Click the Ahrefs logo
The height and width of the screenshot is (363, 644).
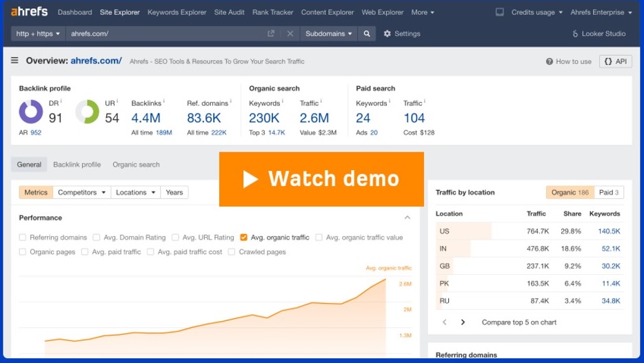tap(29, 12)
